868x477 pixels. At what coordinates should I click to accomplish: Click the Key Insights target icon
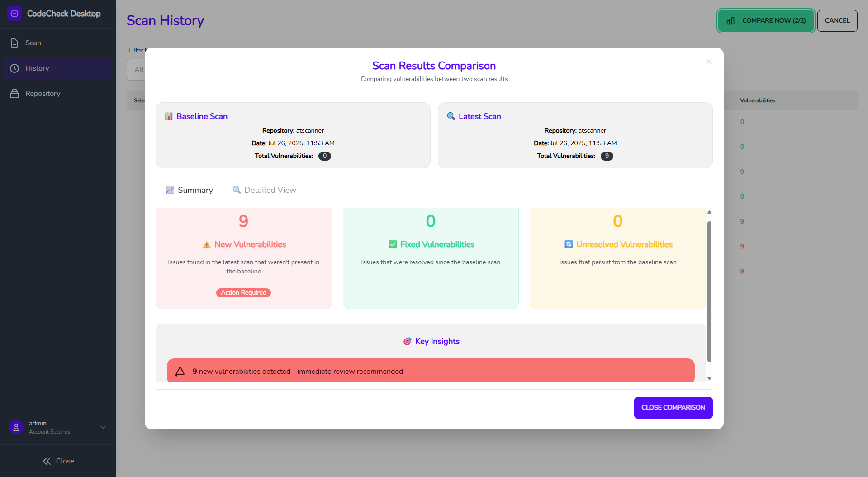pos(408,341)
